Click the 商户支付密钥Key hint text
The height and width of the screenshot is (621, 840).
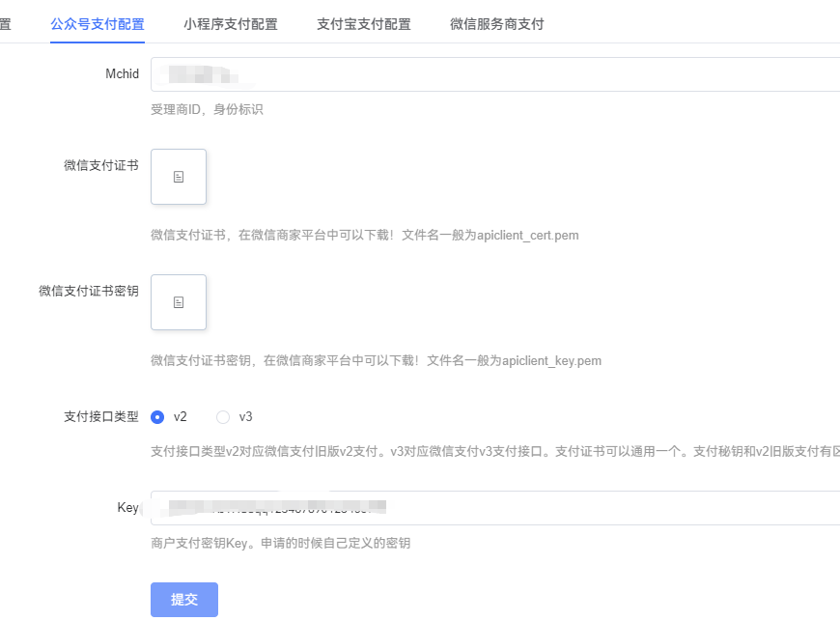click(x=281, y=543)
